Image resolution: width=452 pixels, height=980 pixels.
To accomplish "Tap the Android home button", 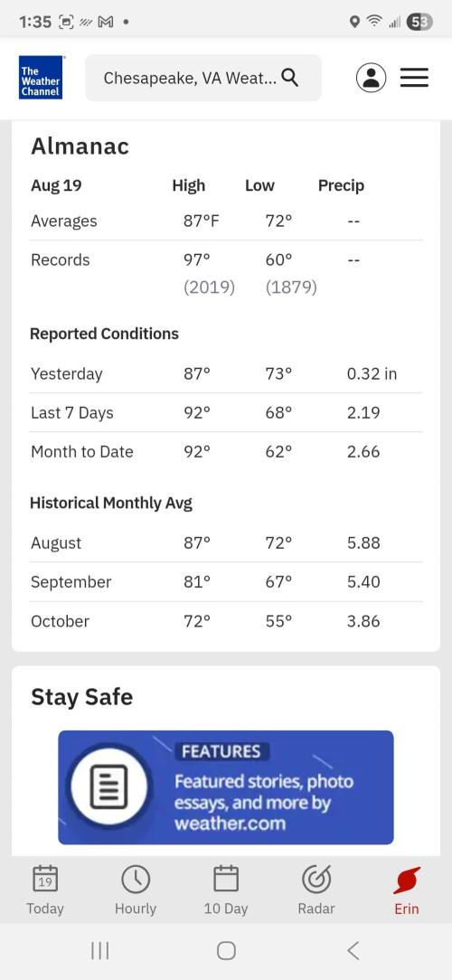I will [x=226, y=951].
